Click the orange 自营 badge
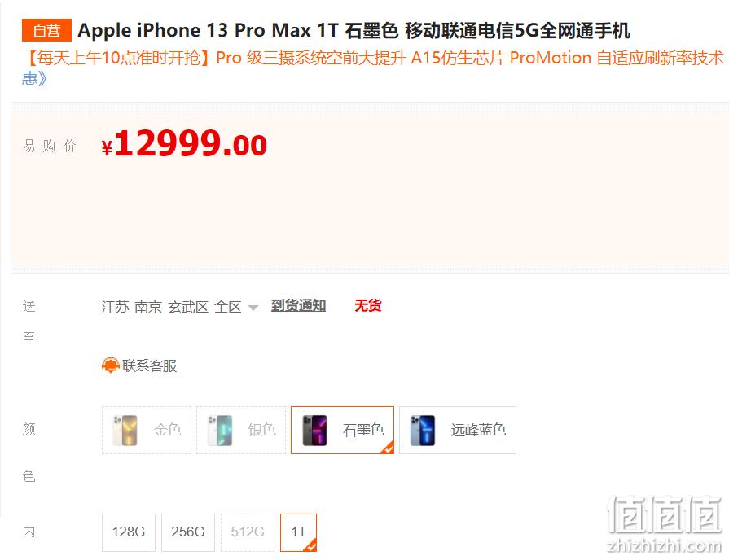The image size is (729, 560). coord(46,30)
